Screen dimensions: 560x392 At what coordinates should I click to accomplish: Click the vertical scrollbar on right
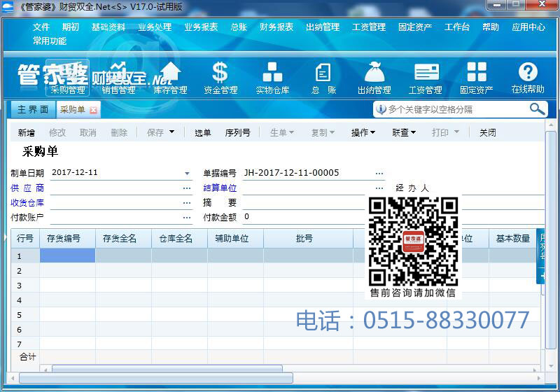[x=551, y=240]
